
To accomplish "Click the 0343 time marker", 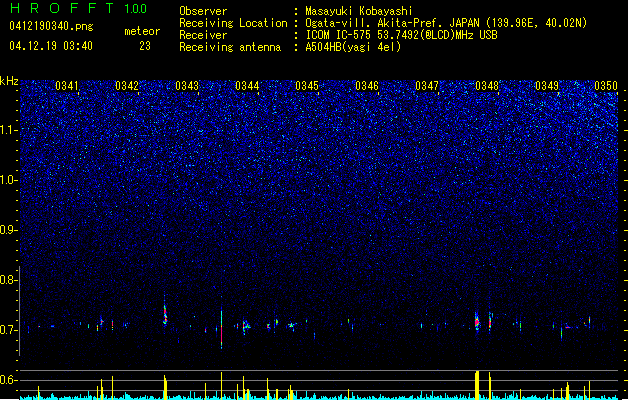I will (187, 86).
